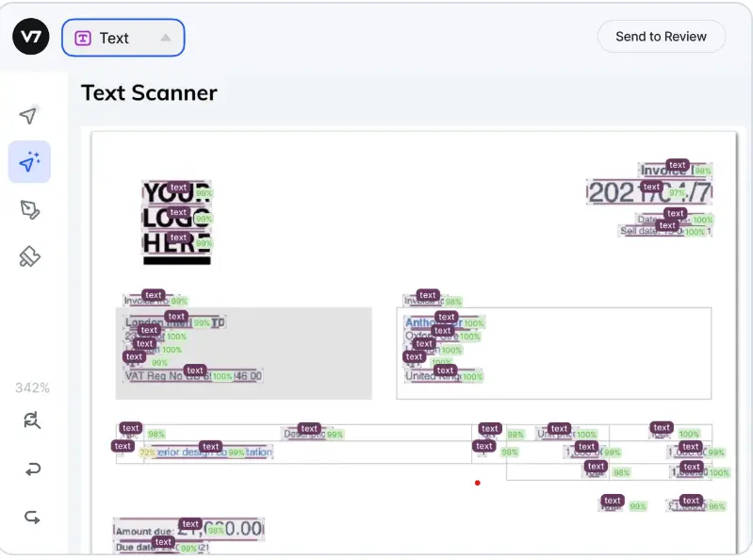The image size is (753, 560).
Task: Click the redo arrow icon
Action: [x=32, y=518]
